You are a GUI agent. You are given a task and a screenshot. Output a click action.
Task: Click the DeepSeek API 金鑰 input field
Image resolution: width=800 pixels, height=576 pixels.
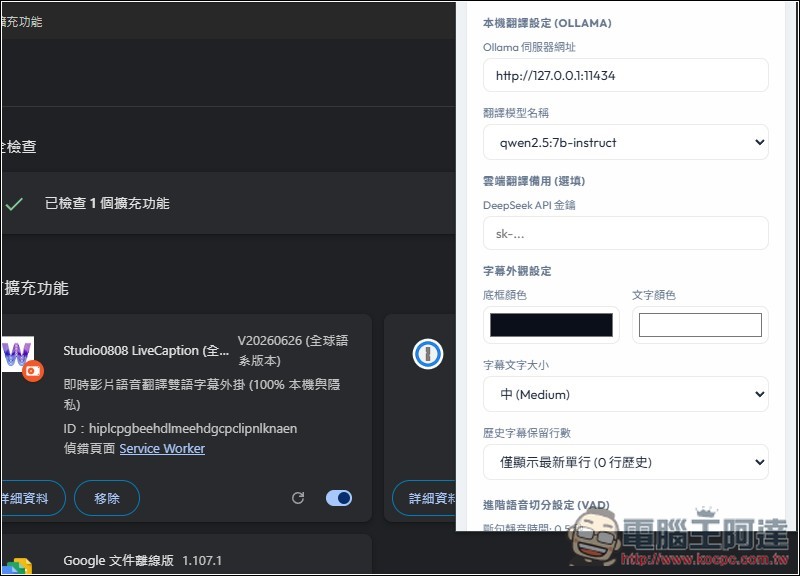click(x=626, y=234)
